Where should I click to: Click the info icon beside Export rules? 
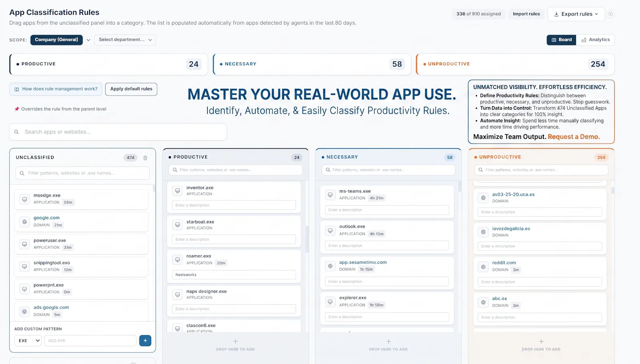(x=610, y=14)
